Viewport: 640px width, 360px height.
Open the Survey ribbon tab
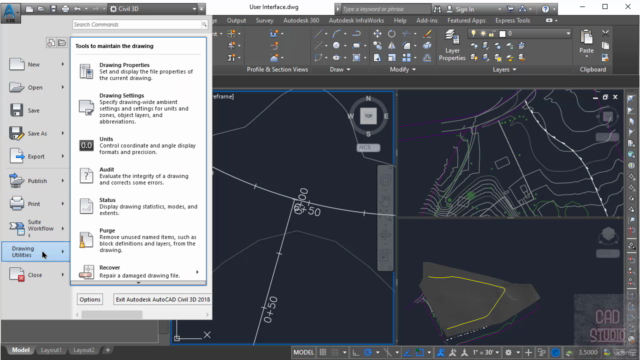[264, 20]
